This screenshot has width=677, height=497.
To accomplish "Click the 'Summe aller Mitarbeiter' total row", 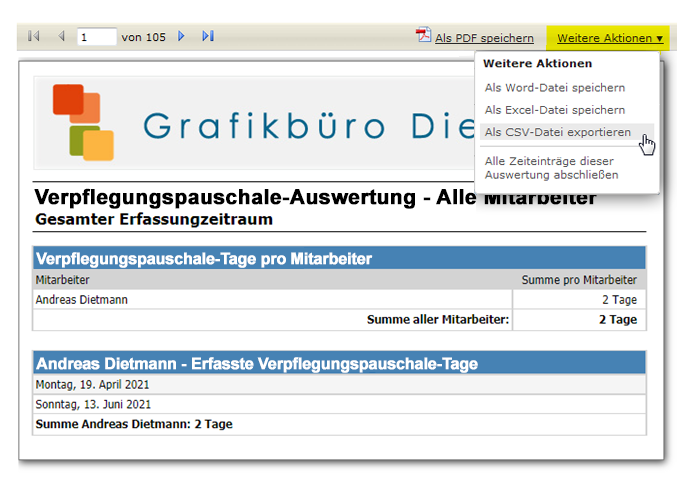I will coord(438,320).
